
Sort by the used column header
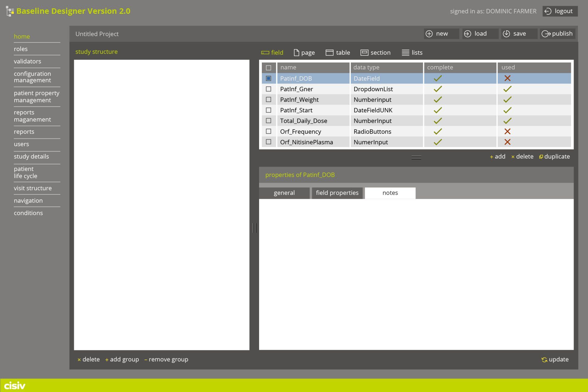pos(534,67)
